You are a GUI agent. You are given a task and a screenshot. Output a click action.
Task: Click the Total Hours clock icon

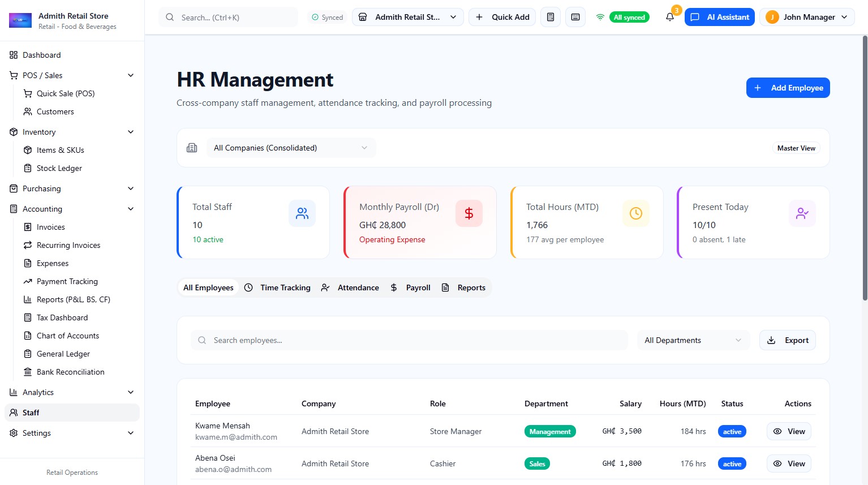(x=636, y=213)
